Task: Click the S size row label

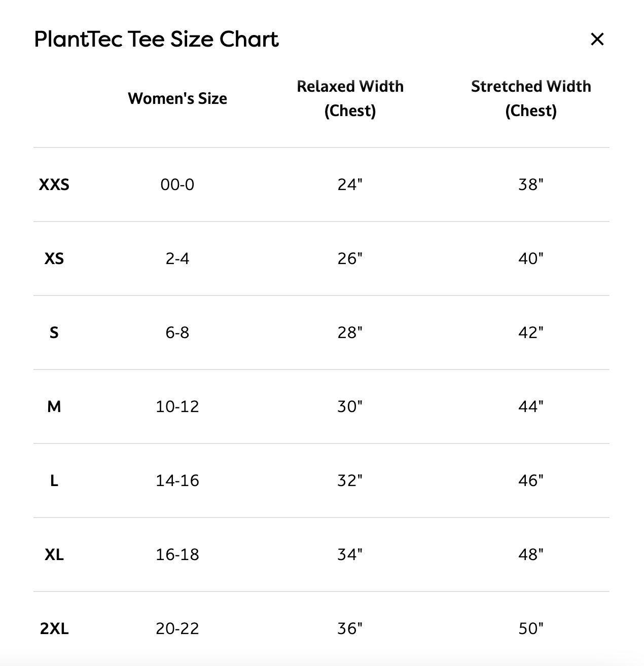Action: coord(54,332)
